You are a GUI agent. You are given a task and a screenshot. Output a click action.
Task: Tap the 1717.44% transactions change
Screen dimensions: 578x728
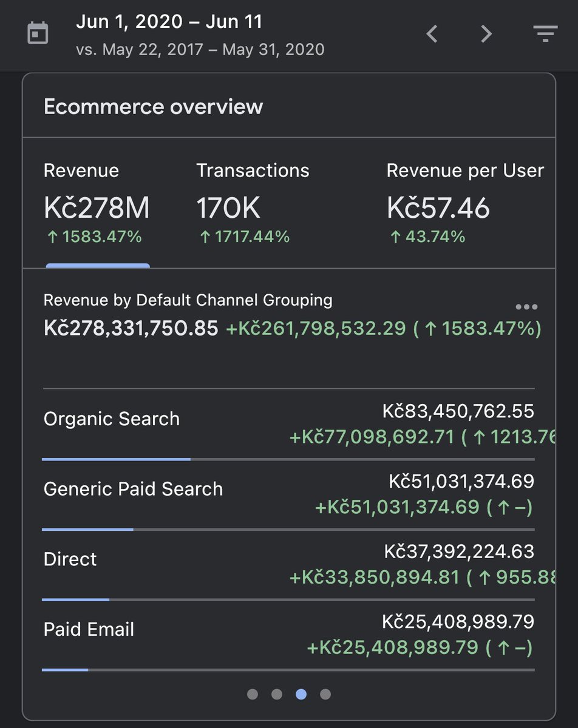244,237
